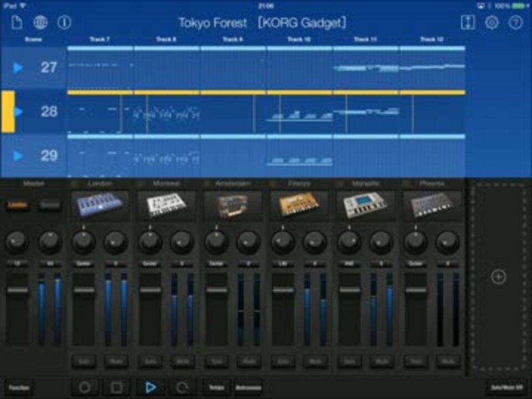Open the Track 10 orange synth gadget
Image resolution: width=532 pixels, height=399 pixels.
click(x=299, y=206)
